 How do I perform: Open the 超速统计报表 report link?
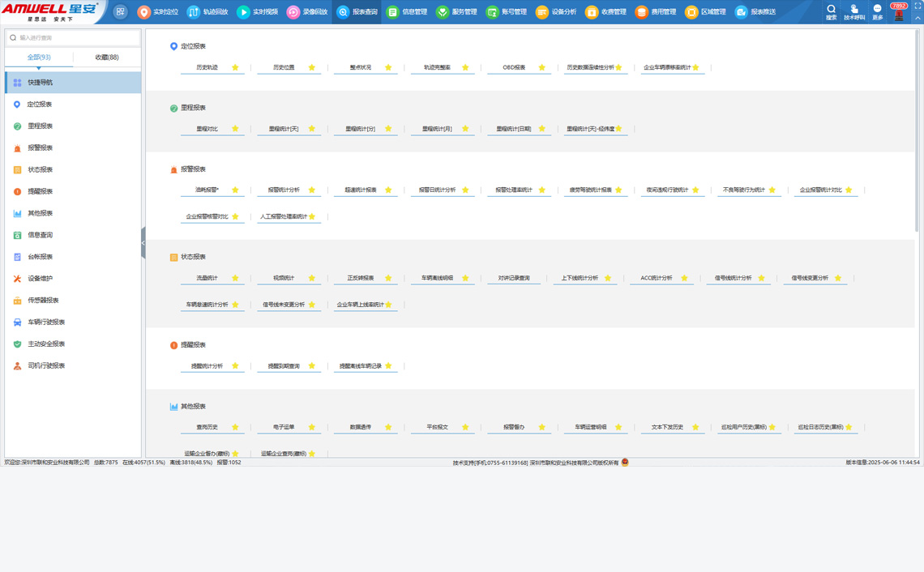(x=360, y=190)
